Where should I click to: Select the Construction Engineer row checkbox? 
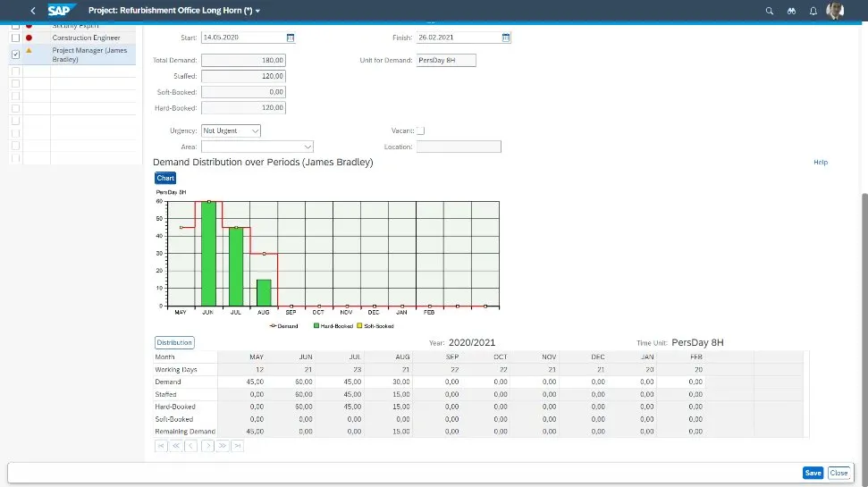15,38
